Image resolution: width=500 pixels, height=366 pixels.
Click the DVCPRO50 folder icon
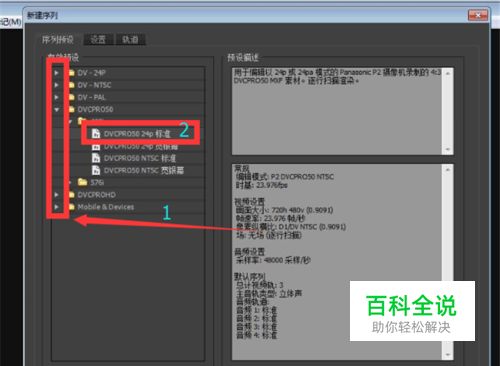click(x=72, y=109)
